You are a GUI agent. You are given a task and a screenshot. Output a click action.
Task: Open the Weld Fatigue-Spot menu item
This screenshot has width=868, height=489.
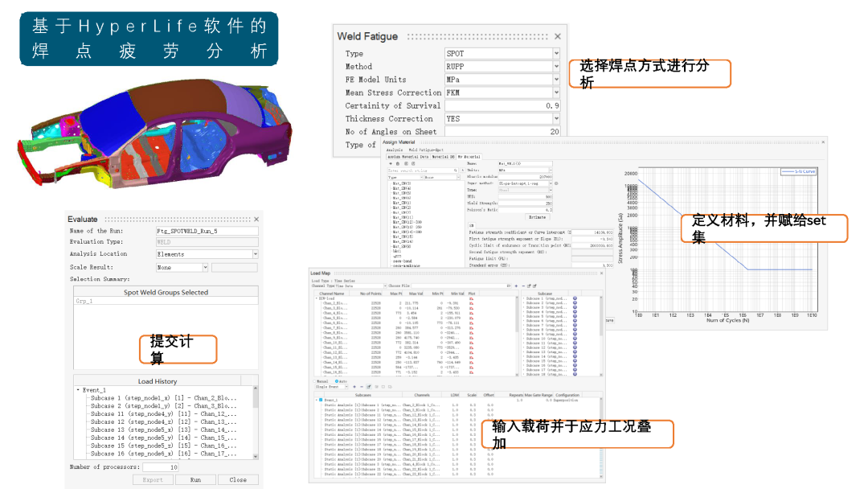pos(426,150)
